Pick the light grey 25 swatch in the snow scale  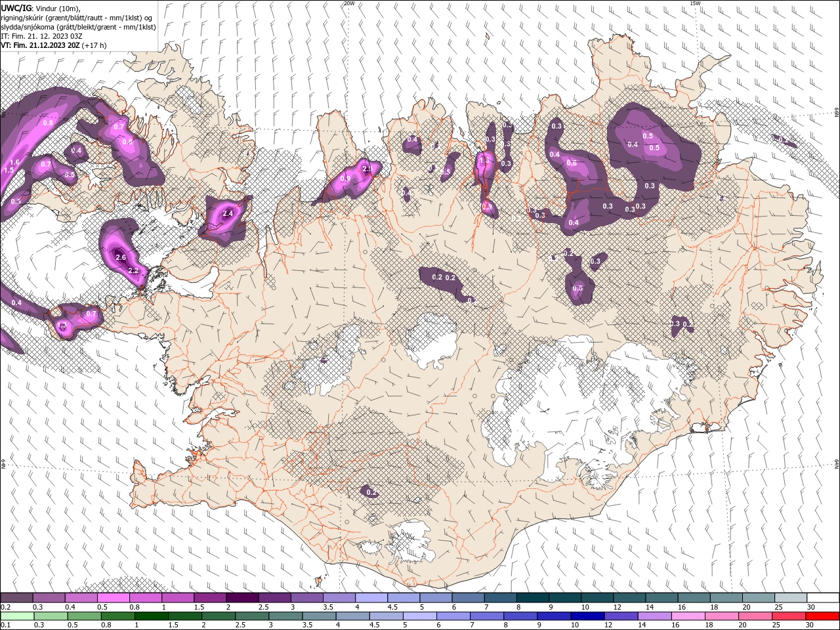coord(790,598)
